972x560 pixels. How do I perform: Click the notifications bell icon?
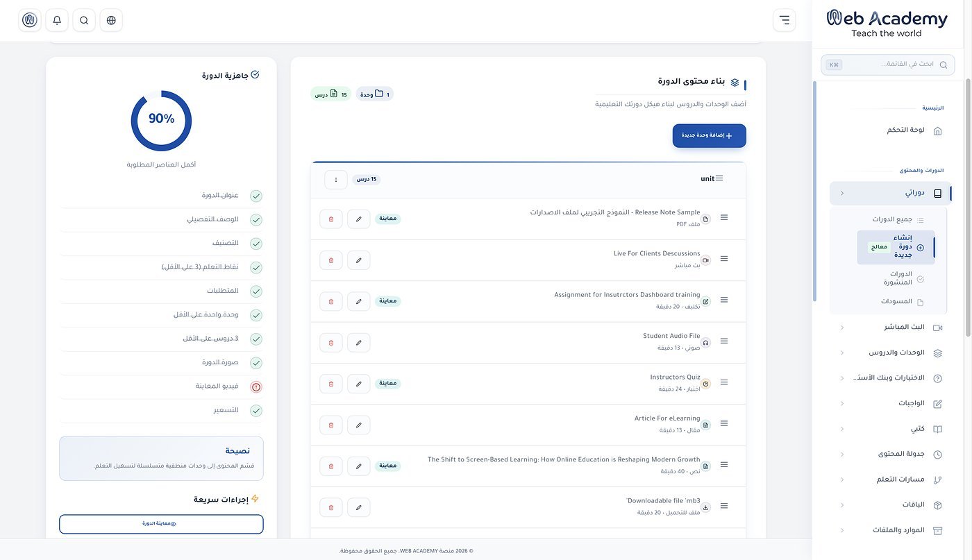[x=57, y=20]
